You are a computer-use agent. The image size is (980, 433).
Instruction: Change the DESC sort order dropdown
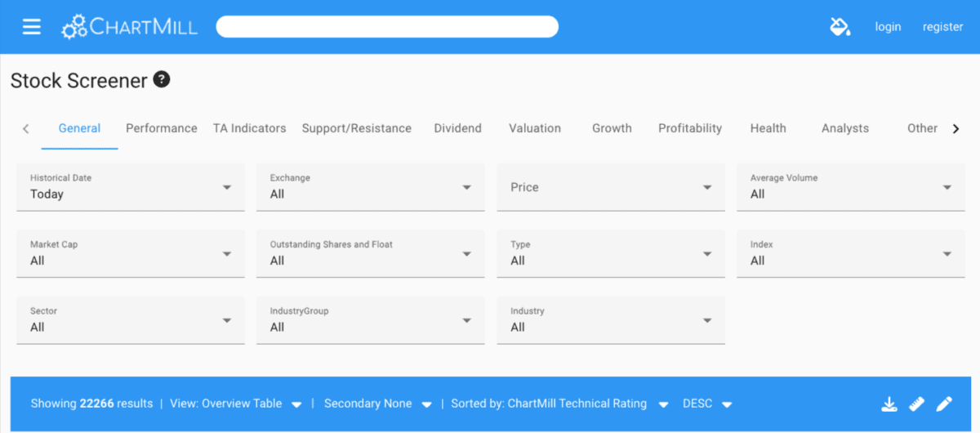pos(707,404)
